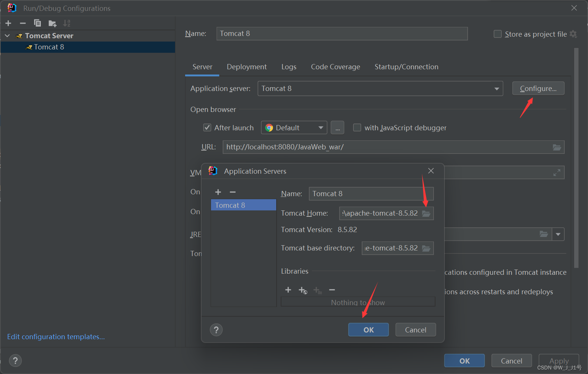
Task: Open help in Application Servers dialog
Action: (x=216, y=330)
